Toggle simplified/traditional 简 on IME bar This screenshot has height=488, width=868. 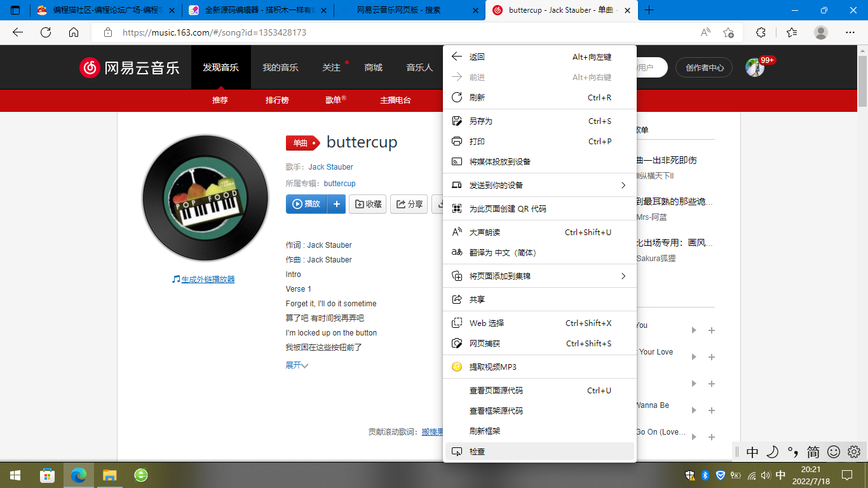(x=813, y=452)
